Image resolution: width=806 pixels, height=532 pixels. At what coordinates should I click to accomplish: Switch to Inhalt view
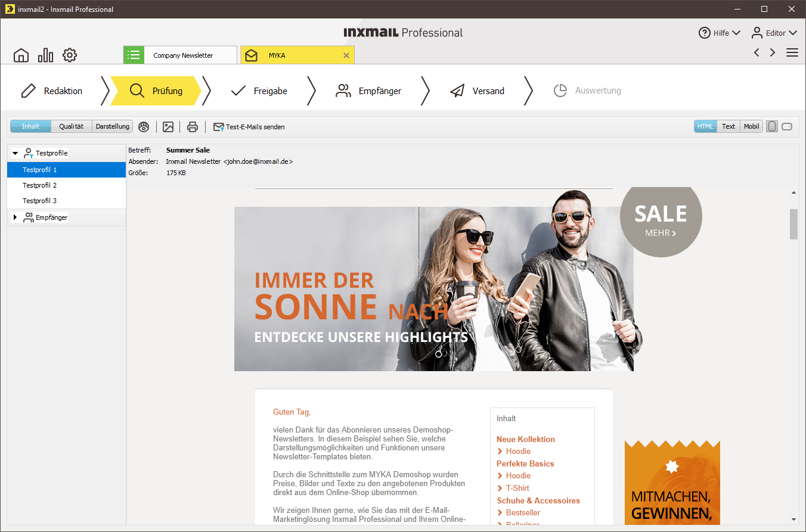coord(30,126)
